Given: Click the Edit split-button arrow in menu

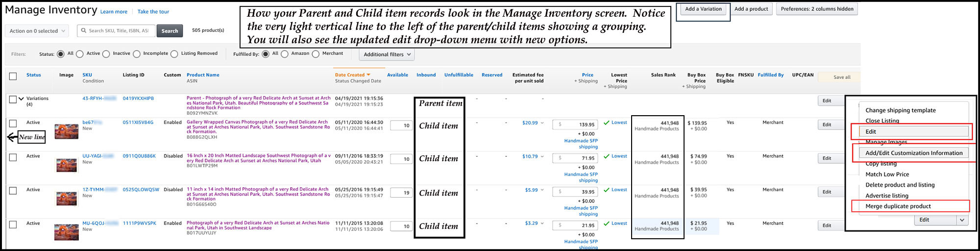Looking at the screenshot, I should [962, 220].
